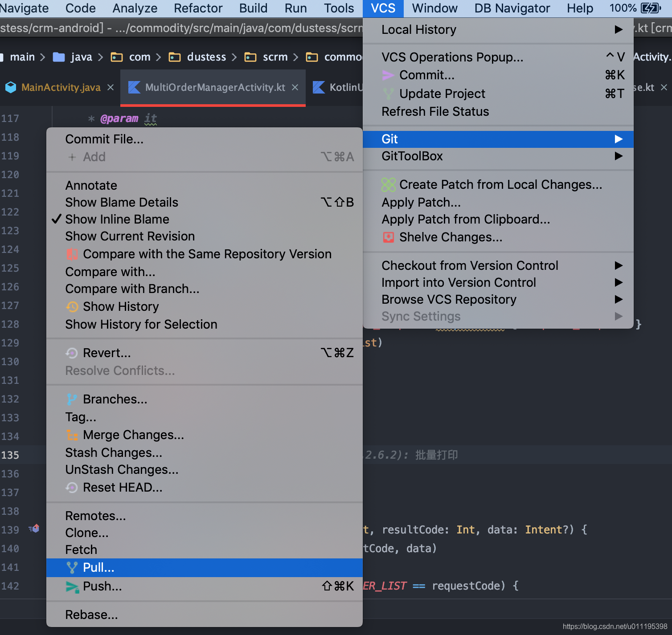This screenshot has height=635, width=672.
Task: Close the MainActivity.java tab
Action: coord(111,87)
